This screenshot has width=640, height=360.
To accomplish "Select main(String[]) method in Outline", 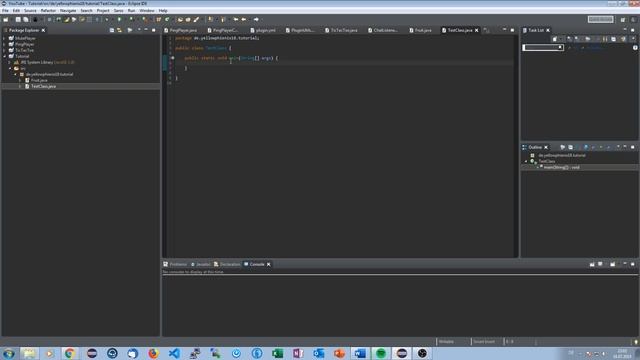I will click(561, 167).
